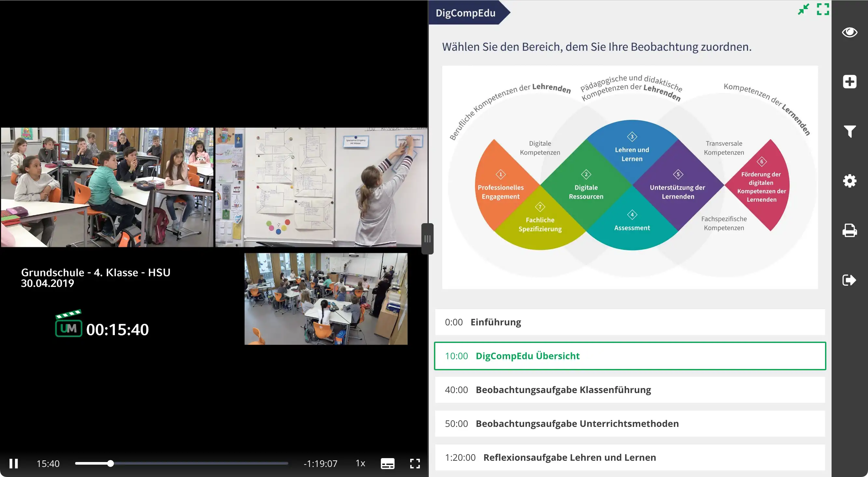Click the exit arrow icon in the sidebar

pyautogui.click(x=849, y=280)
